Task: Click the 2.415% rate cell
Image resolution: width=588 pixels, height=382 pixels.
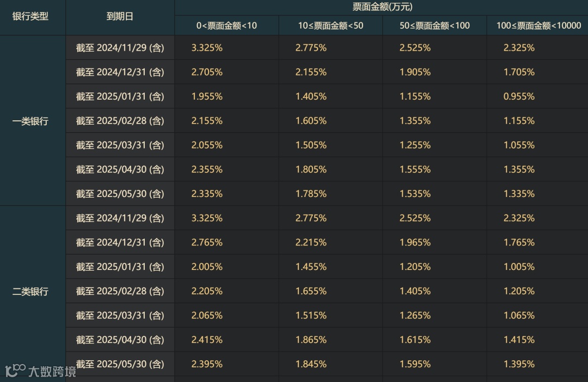Action: click(207, 340)
